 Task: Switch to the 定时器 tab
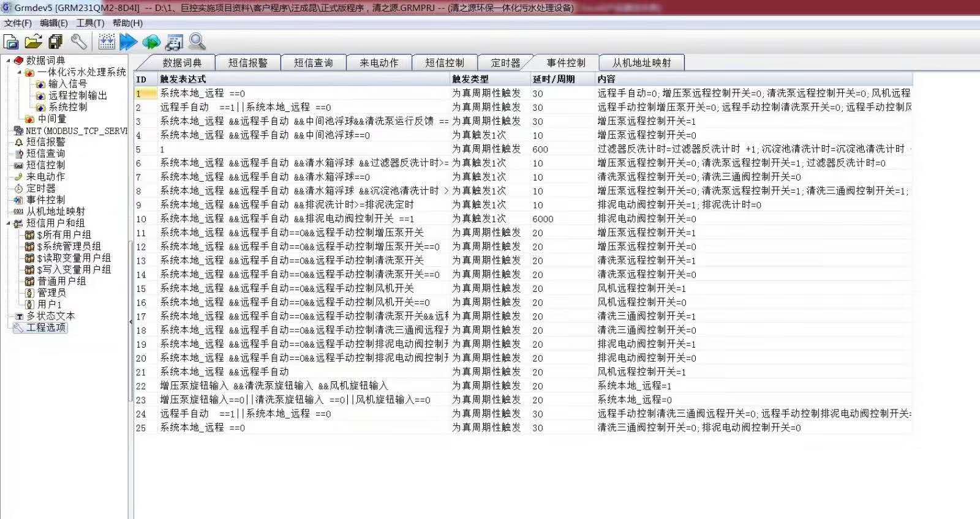coord(505,63)
